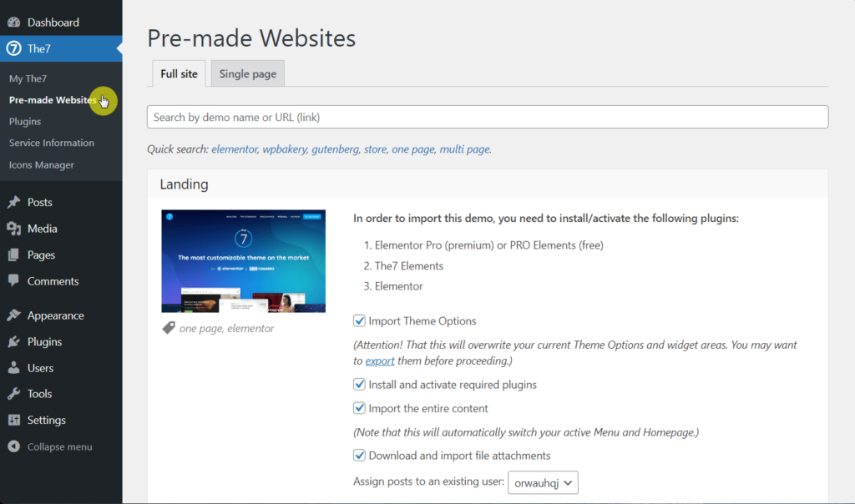The height and width of the screenshot is (504, 855).
Task: Click the 'The7 Elements' plugin list entry
Action: point(409,266)
